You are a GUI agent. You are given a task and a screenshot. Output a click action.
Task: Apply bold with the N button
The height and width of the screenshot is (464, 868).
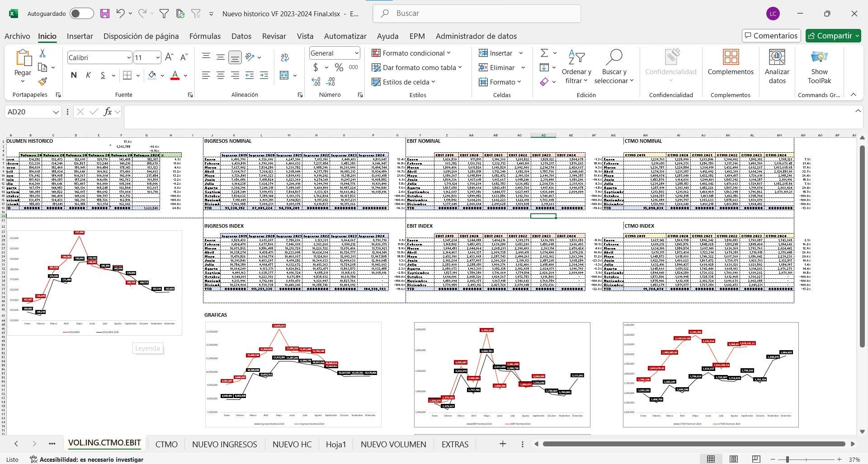click(x=74, y=75)
